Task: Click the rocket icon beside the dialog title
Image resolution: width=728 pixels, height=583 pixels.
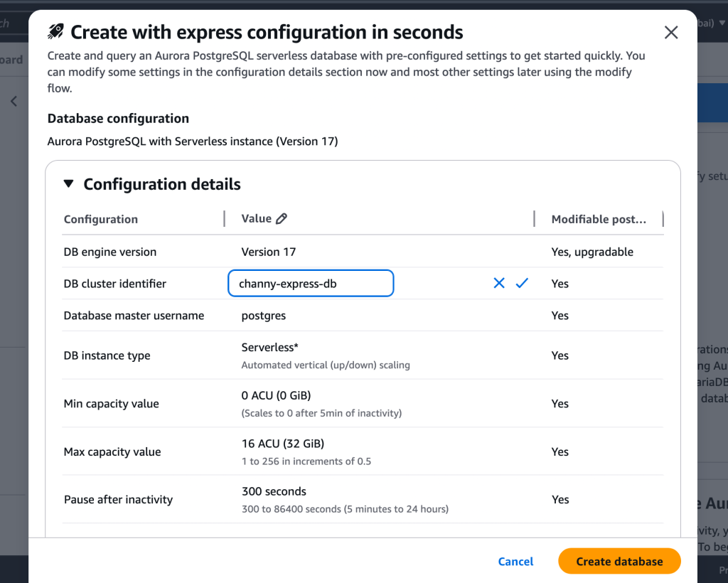Action: 55,31
